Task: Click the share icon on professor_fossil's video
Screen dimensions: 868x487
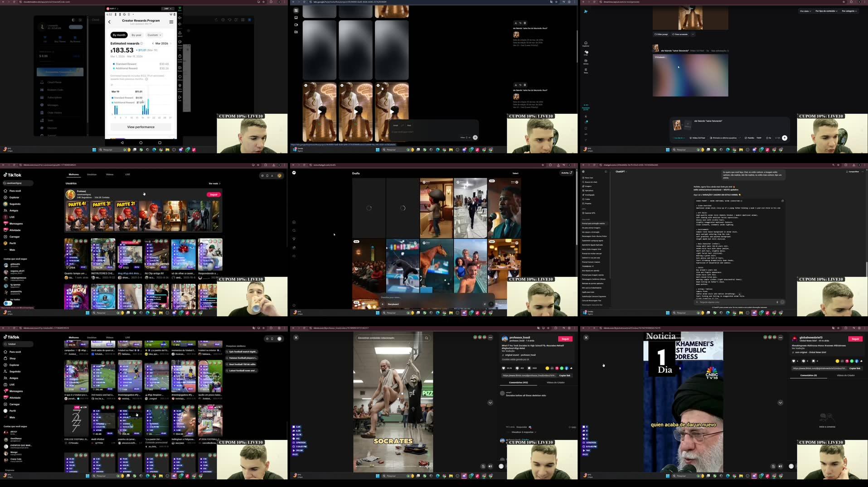Action: coord(571,368)
